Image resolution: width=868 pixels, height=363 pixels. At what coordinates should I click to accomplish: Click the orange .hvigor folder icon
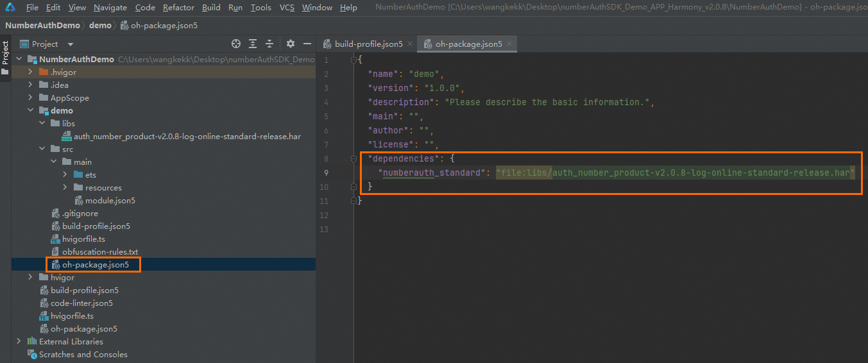pyautogui.click(x=44, y=72)
